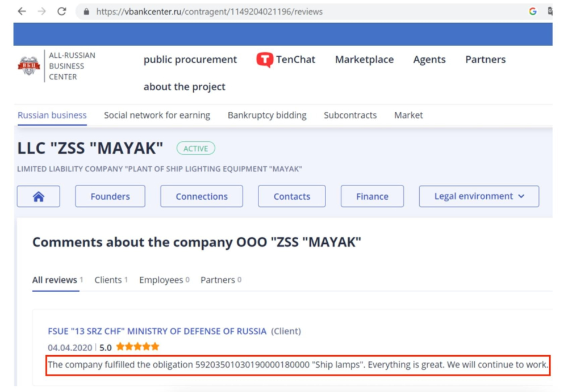Click the Connections button
Image resolution: width=568 pixels, height=392 pixels.
point(202,196)
